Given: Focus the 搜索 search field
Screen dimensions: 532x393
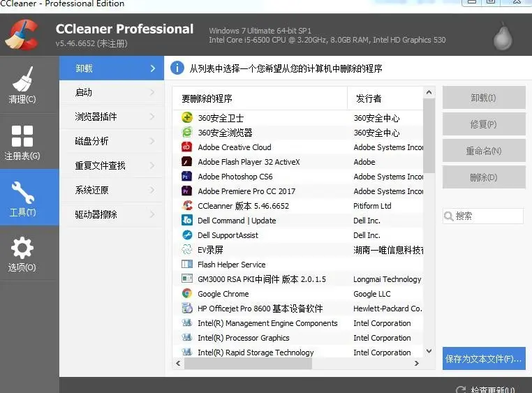Looking at the screenshot, I should tap(483, 216).
